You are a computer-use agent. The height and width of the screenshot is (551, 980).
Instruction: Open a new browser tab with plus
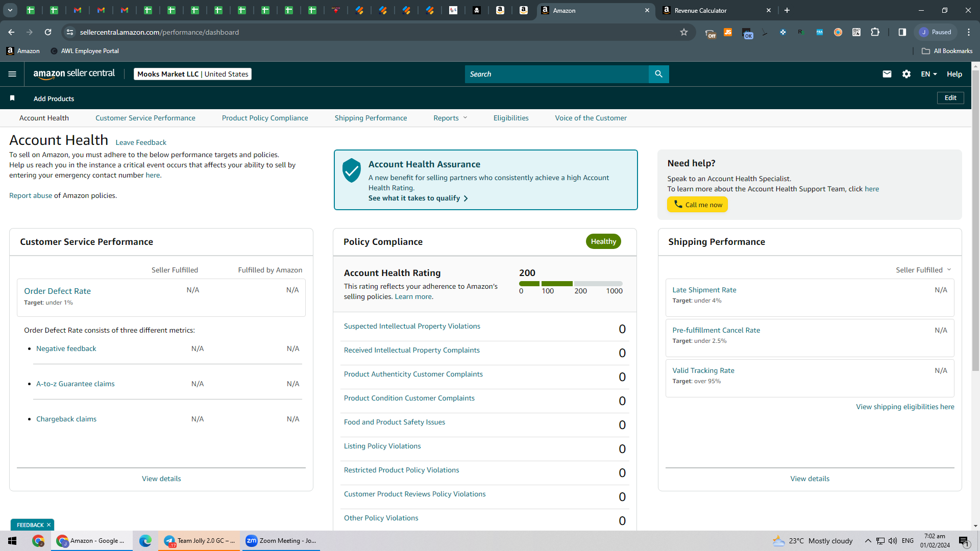coord(787,10)
